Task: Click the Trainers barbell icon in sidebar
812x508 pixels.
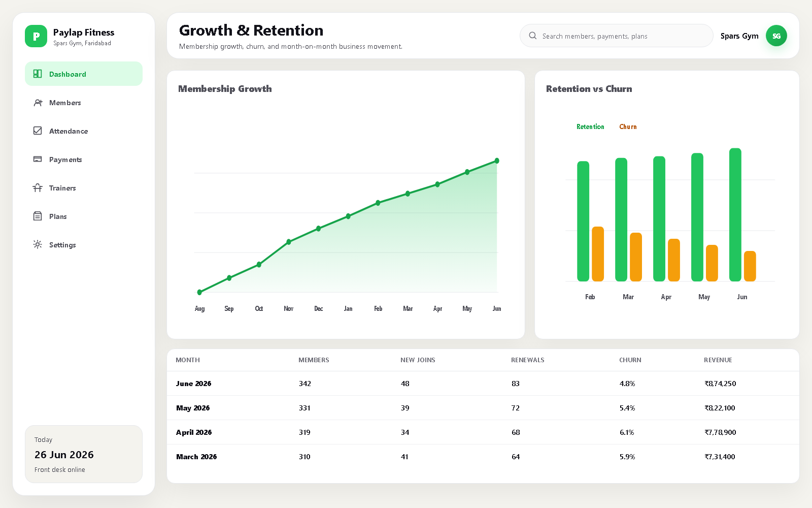Action: coord(38,187)
